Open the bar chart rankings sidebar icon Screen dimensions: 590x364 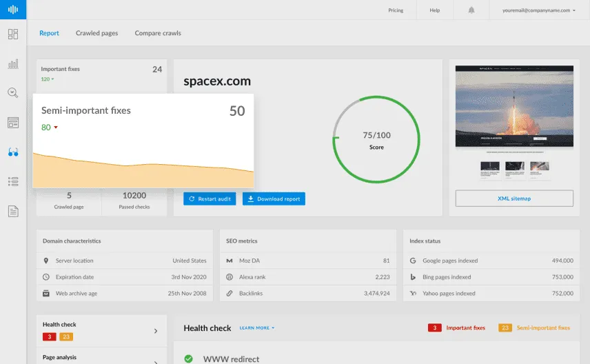[13, 63]
